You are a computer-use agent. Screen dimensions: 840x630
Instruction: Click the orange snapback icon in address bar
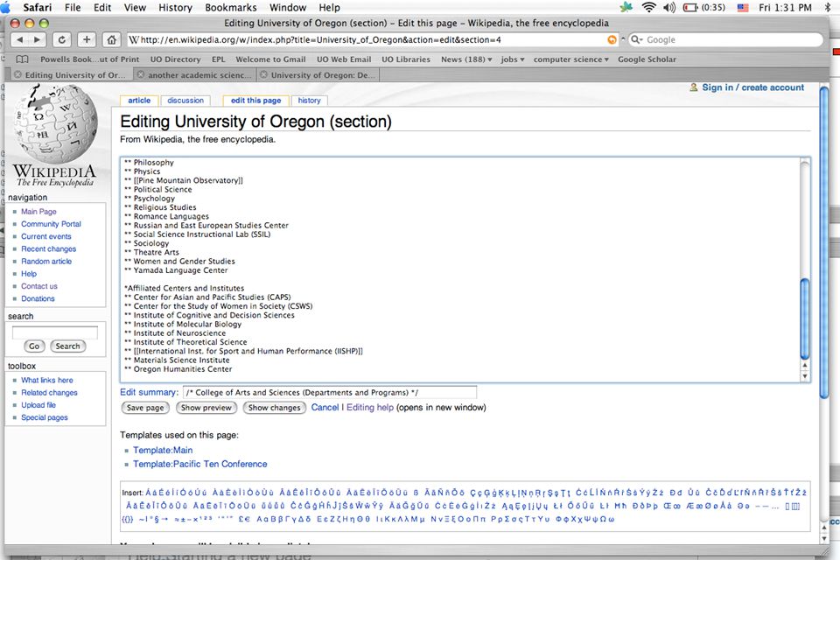coord(612,39)
